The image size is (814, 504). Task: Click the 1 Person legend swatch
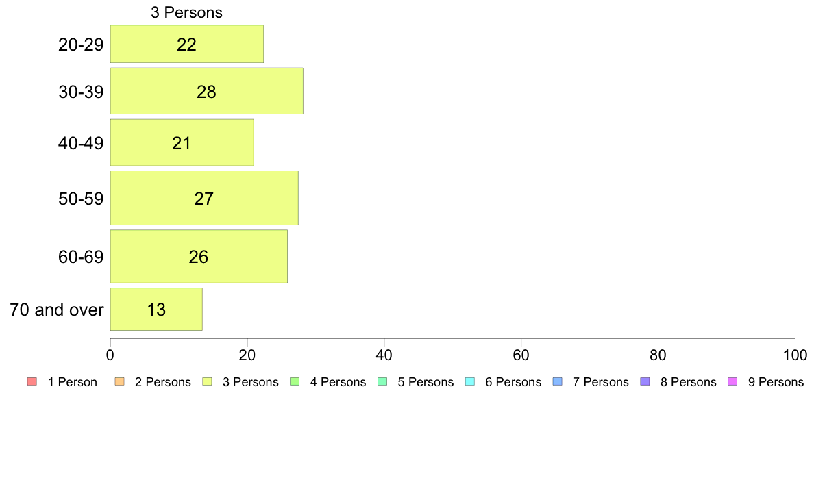(x=32, y=381)
